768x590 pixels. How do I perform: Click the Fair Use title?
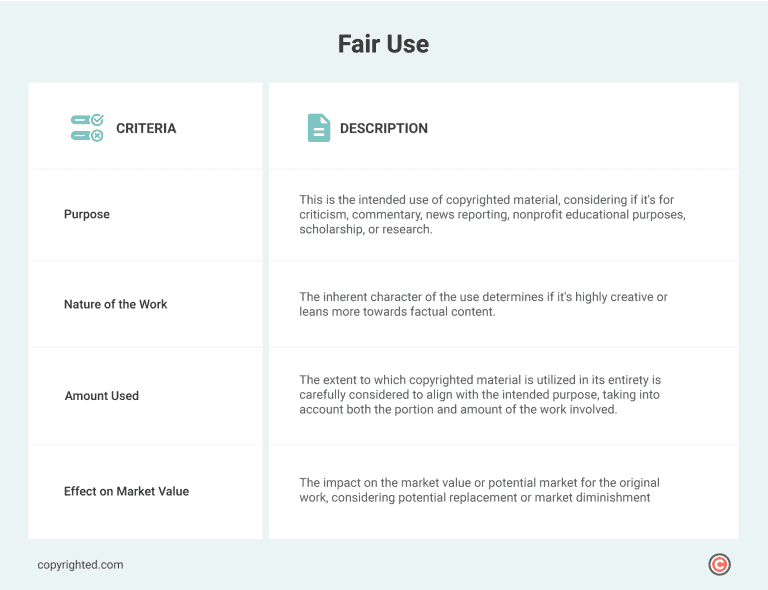(x=383, y=45)
